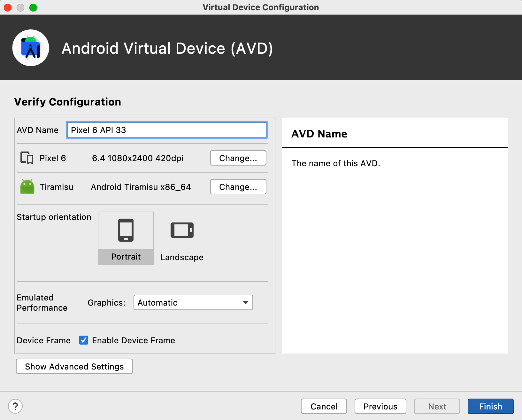This screenshot has height=420, width=522.
Task: Click the Tiramisu release name text
Action: point(57,187)
